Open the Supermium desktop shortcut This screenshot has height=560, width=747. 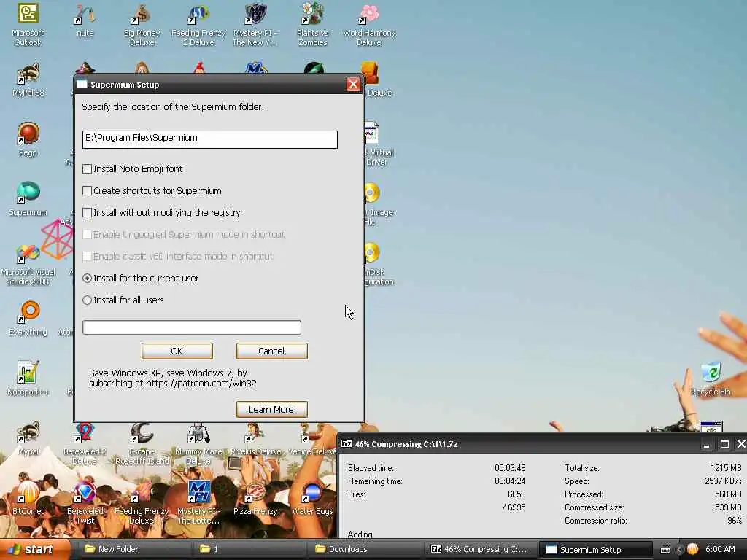(28, 199)
